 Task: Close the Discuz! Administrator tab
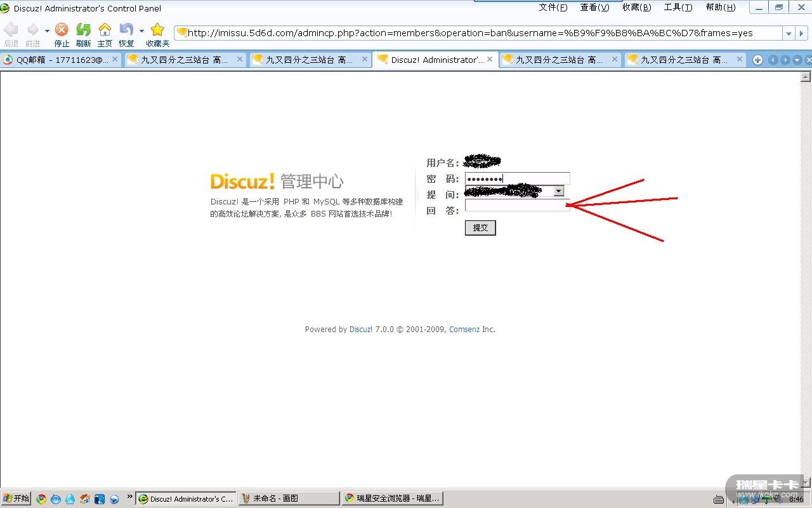[490, 59]
